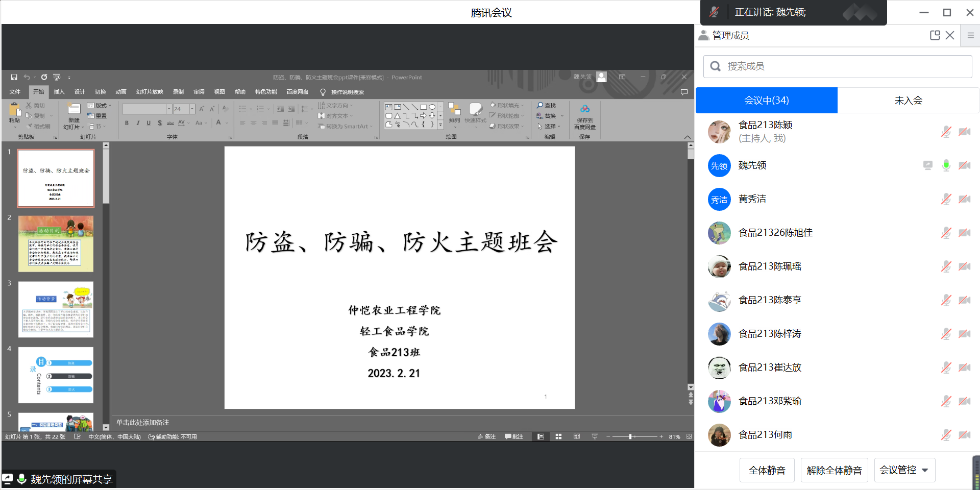This screenshot has height=490, width=980.
Task: Toggle 魏先领's green microphone
Action: tap(946, 165)
